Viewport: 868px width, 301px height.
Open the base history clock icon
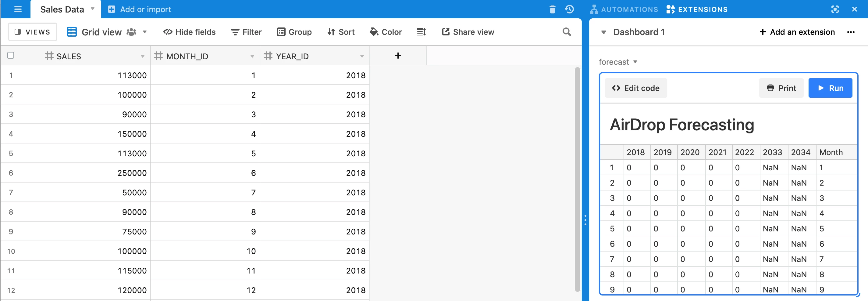pos(569,9)
